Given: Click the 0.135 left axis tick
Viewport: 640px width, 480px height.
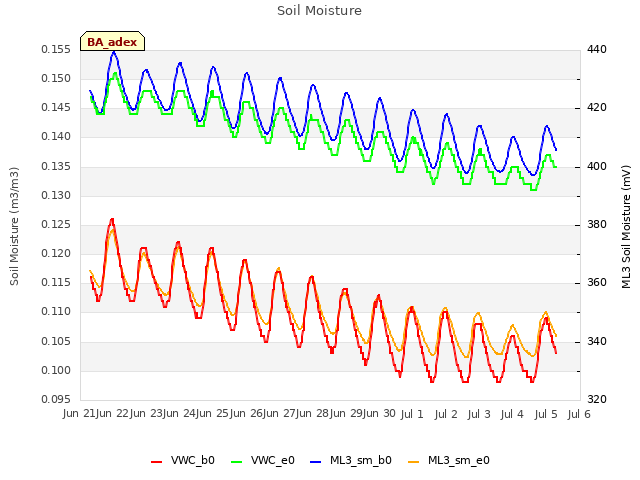Looking at the screenshot, I should pos(56,167).
